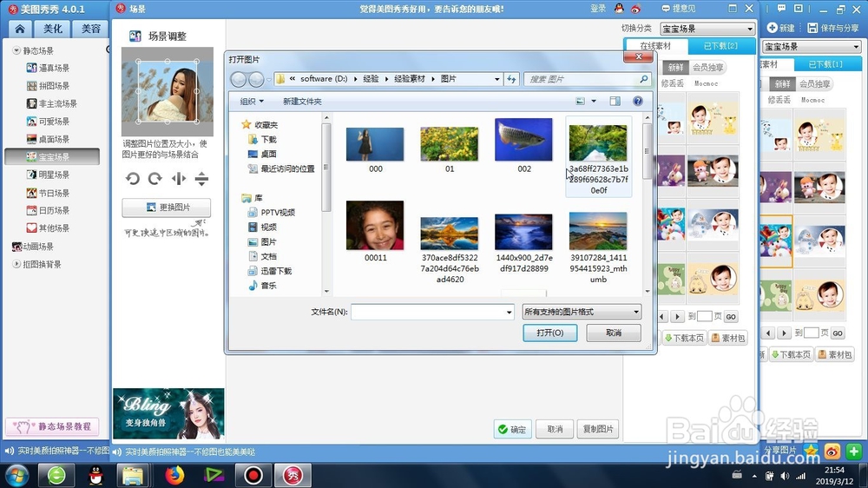Toggle the preview pane icon
Viewport: 868px width, 488px height.
(615, 102)
